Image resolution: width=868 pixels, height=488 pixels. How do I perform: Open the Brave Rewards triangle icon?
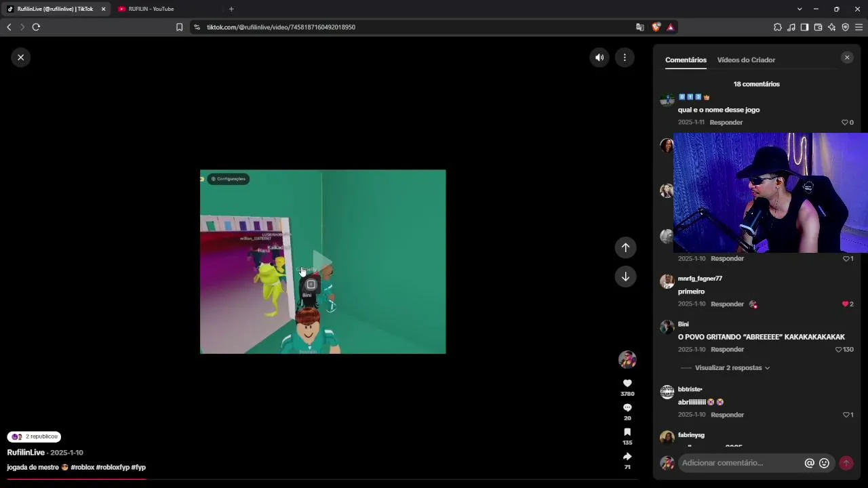670,27
